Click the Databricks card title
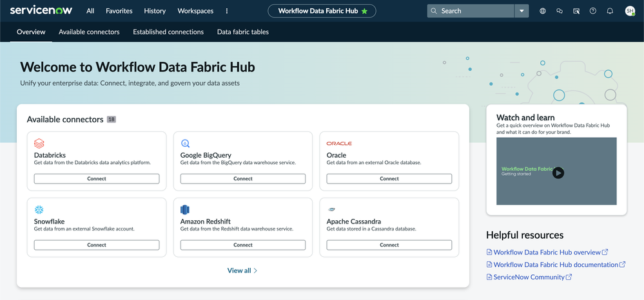The image size is (644, 300). point(50,155)
